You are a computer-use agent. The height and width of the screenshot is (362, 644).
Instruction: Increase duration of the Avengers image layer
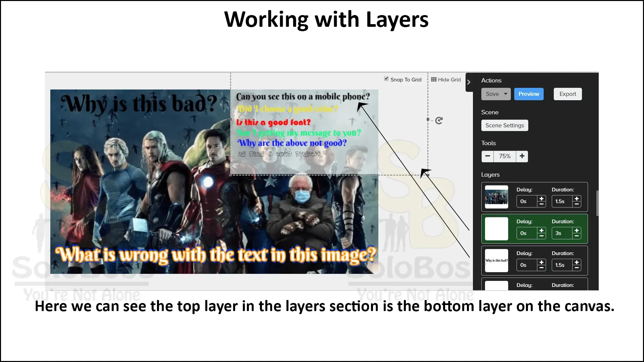[577, 199]
